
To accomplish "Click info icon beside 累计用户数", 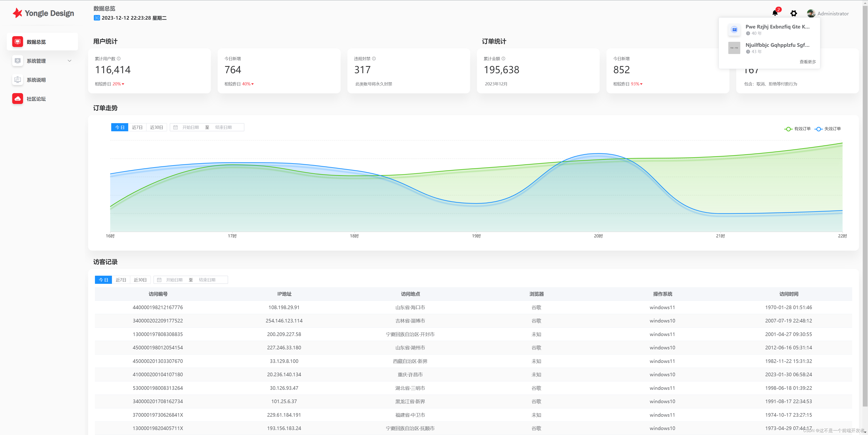I will [119, 59].
